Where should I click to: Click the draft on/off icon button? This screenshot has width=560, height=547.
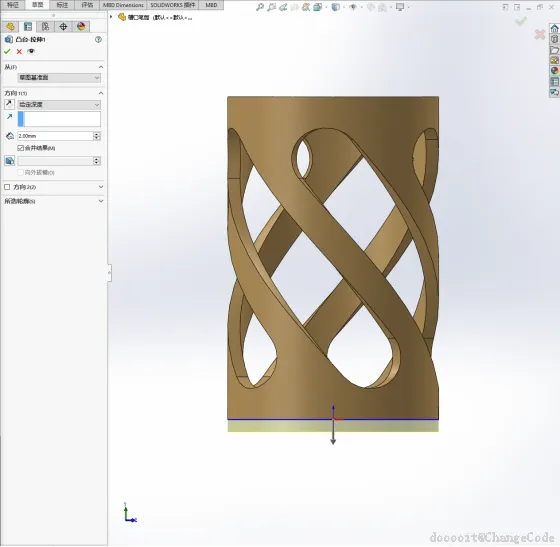[x=10, y=161]
